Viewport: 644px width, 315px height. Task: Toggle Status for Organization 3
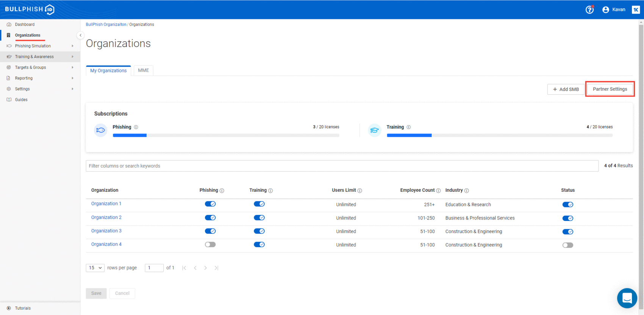pyautogui.click(x=567, y=232)
